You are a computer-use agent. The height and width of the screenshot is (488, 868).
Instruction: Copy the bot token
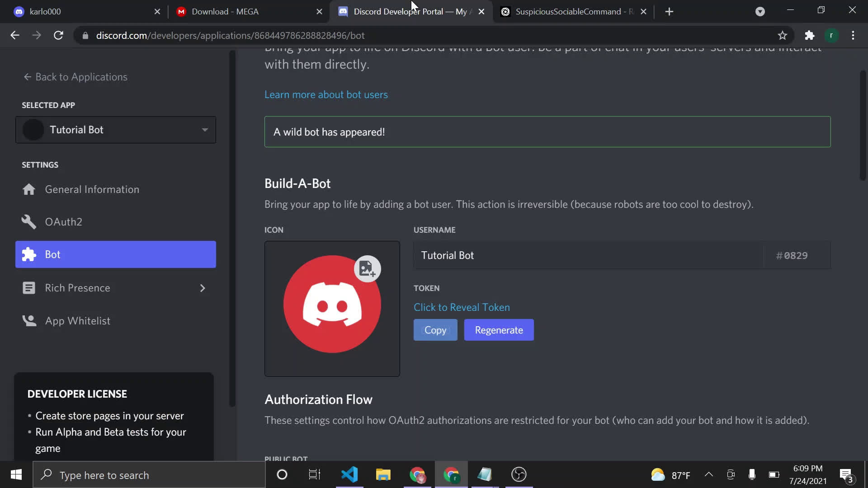(435, 330)
